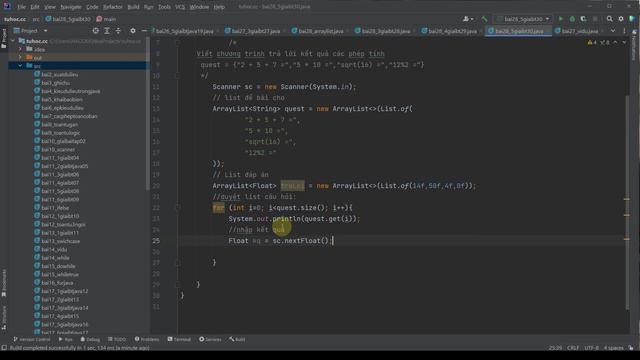Open the Project vertical side tab
Viewport: 640px width, 360px height.
click(x=4, y=39)
